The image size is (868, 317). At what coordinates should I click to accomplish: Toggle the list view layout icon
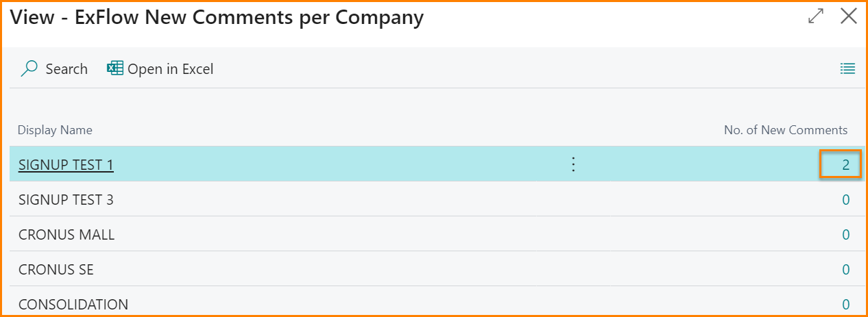(x=848, y=68)
